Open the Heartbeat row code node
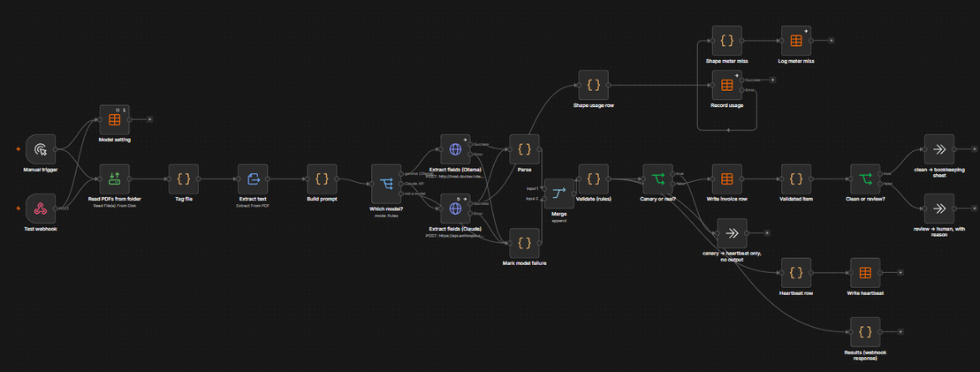Image resolution: width=980 pixels, height=372 pixels. coord(796,273)
